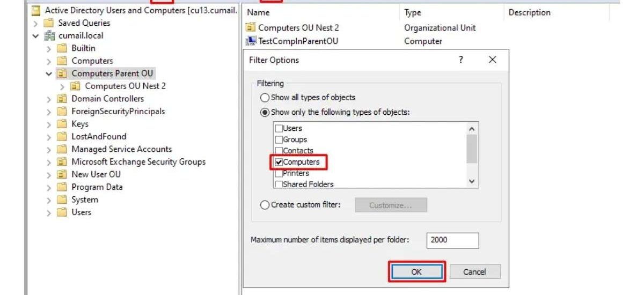Select the Program Data tree label
644x295 pixels.
point(97,187)
